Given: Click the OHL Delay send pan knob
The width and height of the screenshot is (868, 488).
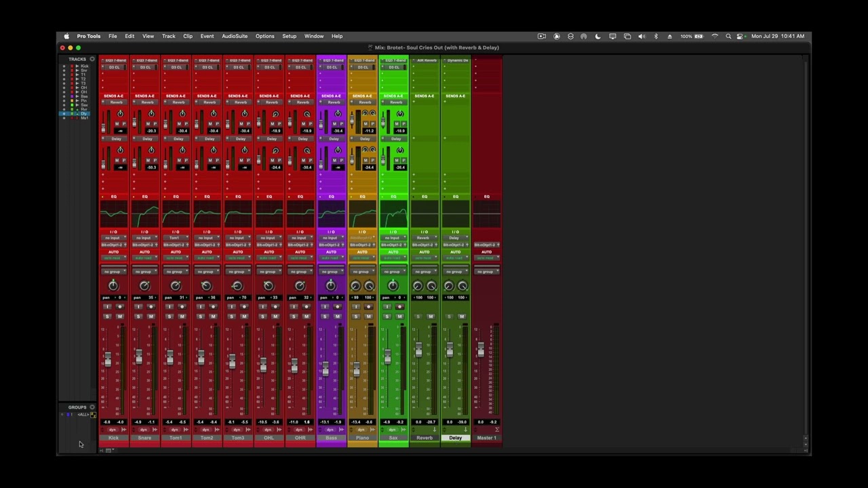Looking at the screenshot, I should [275, 150].
